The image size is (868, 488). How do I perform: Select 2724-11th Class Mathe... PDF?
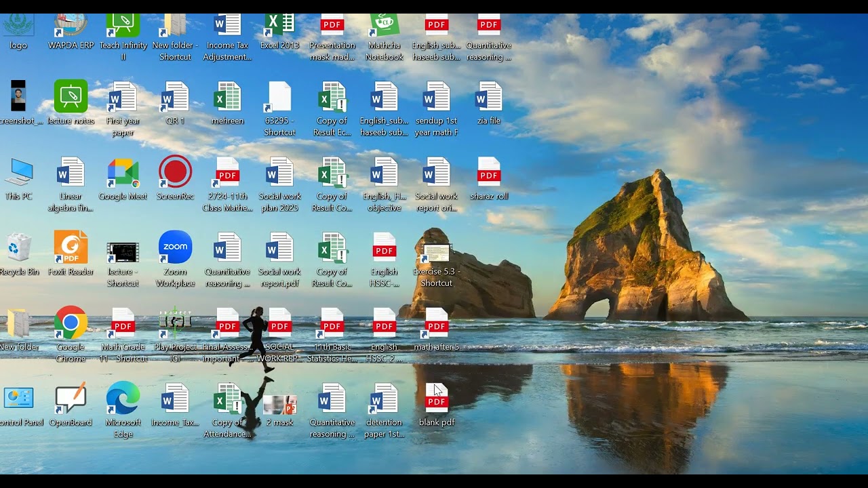point(227,184)
